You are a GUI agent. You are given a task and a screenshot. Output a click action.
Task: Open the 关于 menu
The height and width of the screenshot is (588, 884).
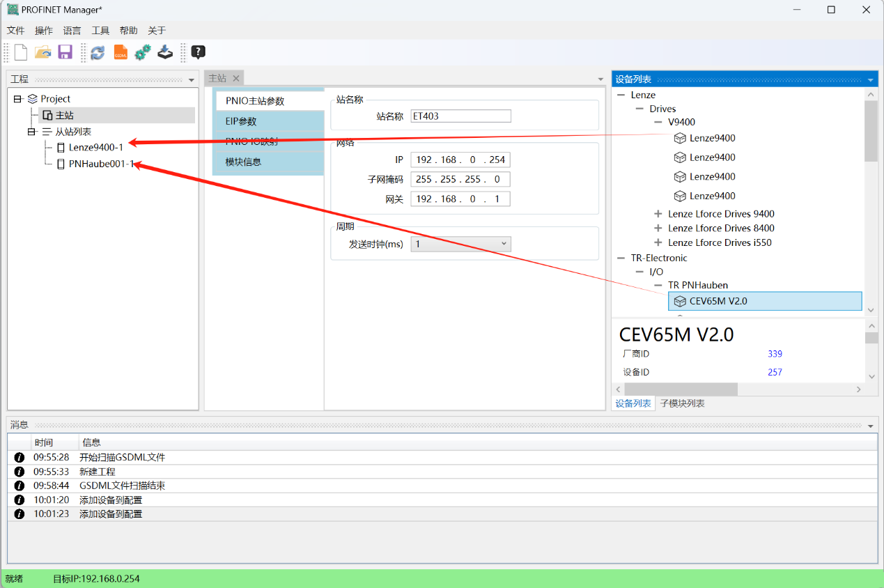pyautogui.click(x=157, y=31)
